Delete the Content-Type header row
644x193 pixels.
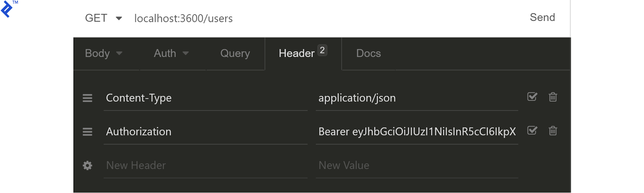click(x=553, y=97)
